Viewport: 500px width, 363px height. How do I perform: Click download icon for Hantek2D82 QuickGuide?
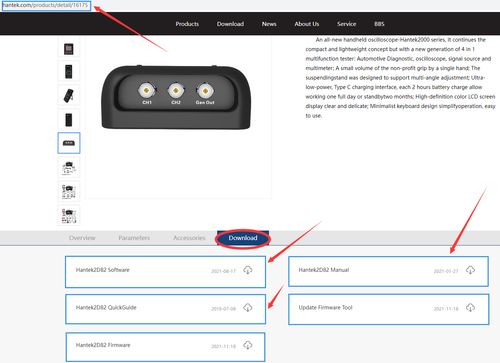point(248,308)
